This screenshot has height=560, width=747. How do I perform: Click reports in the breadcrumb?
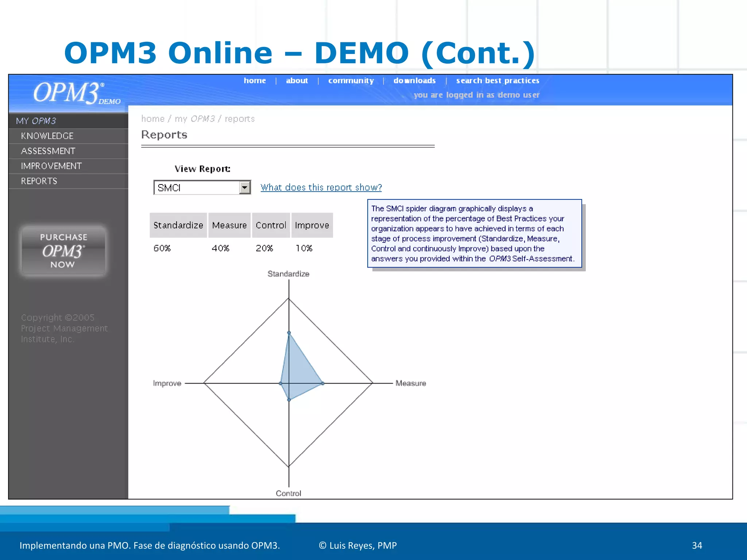tap(240, 119)
